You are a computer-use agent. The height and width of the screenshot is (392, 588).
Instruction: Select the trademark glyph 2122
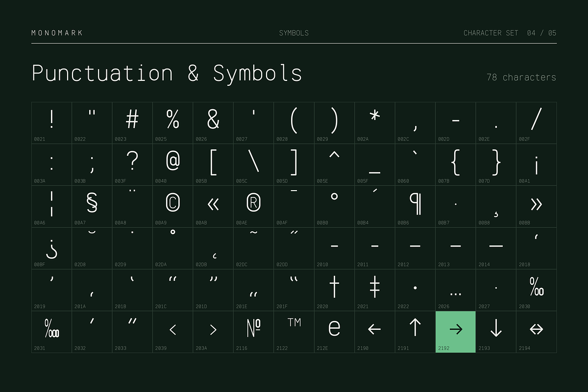pyautogui.click(x=294, y=331)
